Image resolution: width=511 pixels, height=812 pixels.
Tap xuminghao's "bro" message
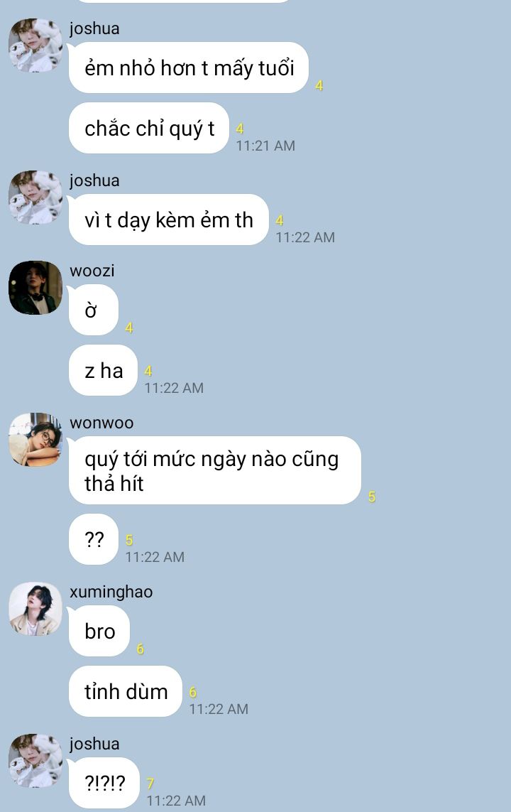[99, 631]
